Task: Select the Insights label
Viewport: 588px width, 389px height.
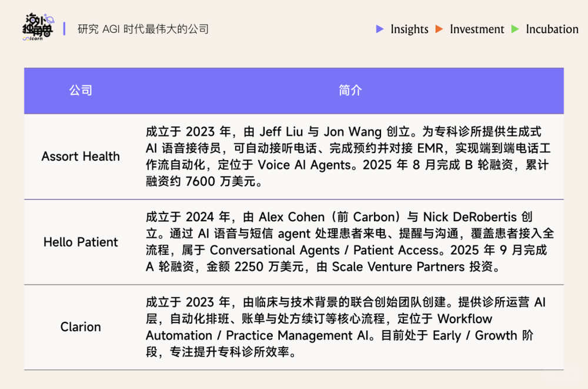Action: (x=409, y=29)
